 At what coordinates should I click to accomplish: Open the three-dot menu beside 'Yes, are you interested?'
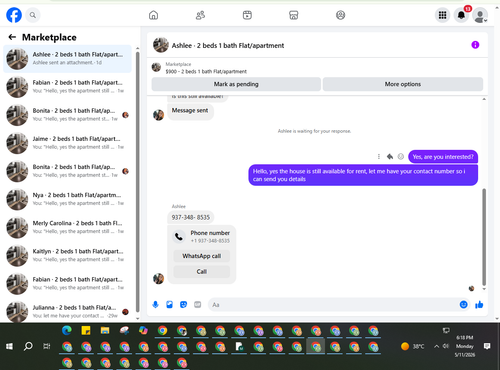[379, 156]
